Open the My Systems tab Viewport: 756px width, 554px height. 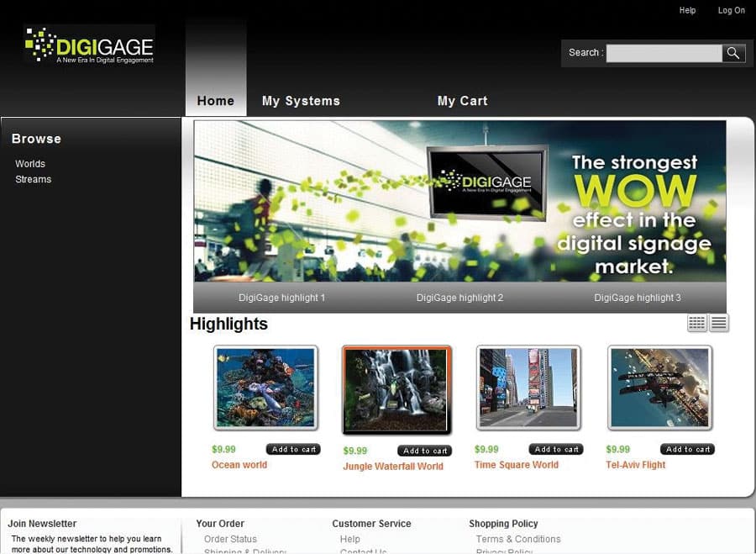pos(301,101)
